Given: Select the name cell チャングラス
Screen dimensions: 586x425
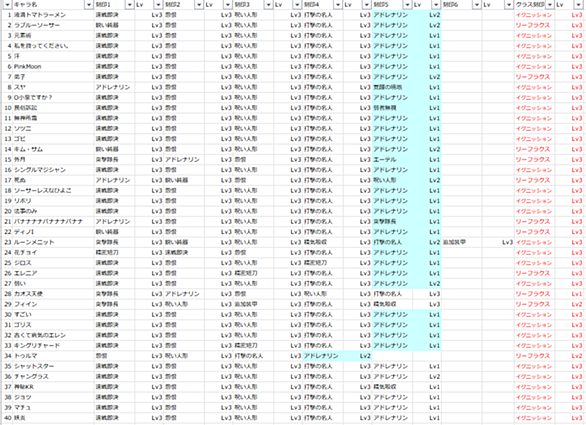Looking at the screenshot, I should (x=53, y=376).
